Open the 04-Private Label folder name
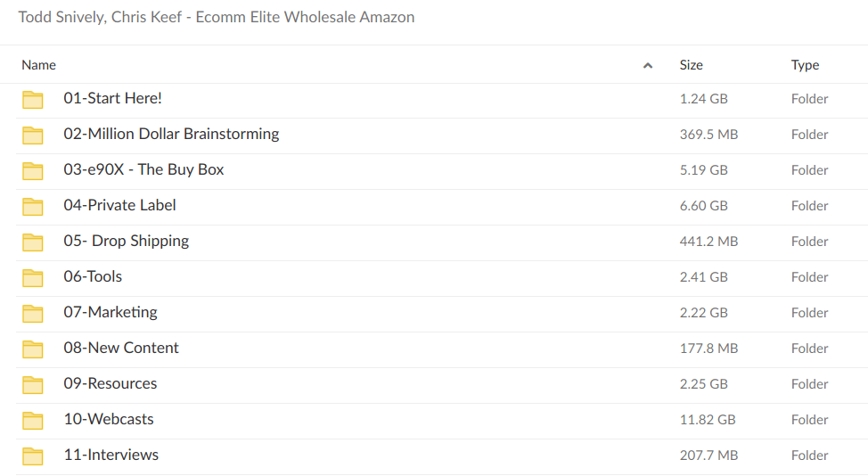 click(119, 205)
